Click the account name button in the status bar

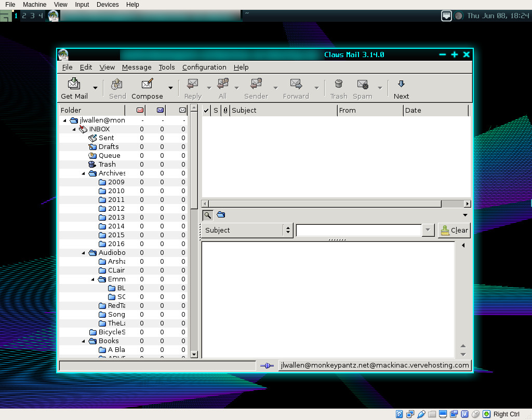pos(375,365)
